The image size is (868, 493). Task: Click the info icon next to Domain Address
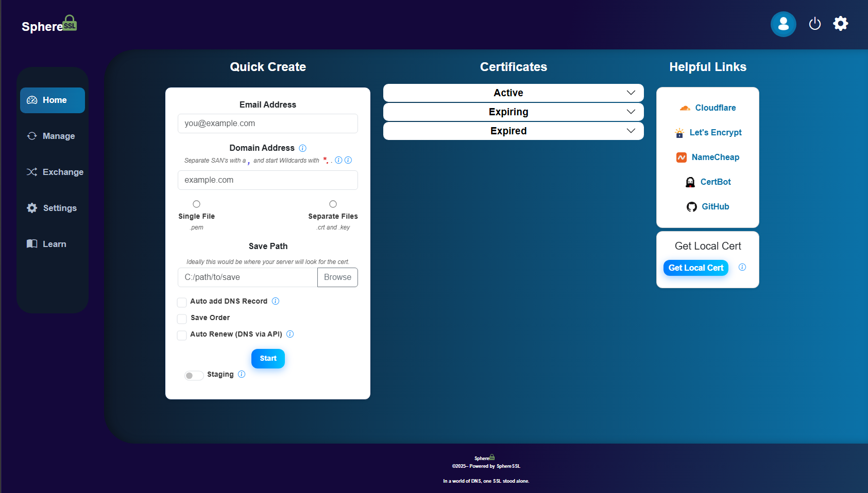click(302, 148)
